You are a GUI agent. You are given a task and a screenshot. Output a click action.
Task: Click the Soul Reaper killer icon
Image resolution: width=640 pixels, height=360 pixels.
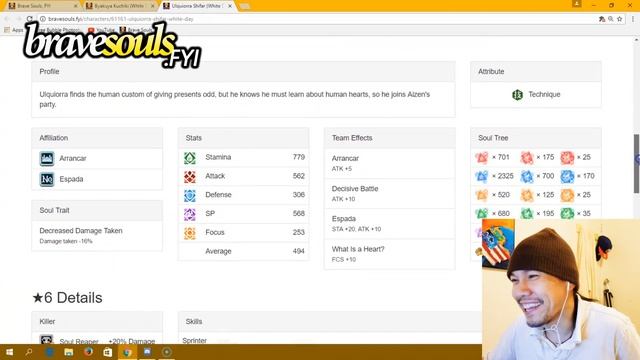(47, 340)
